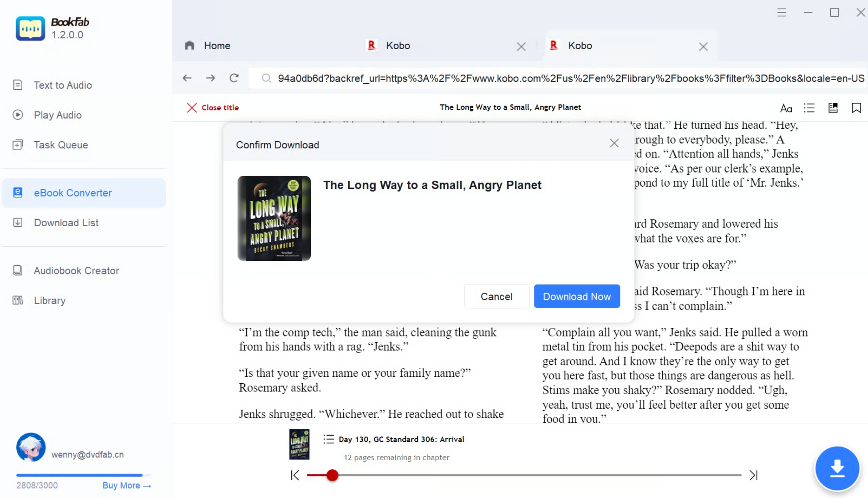Switch to the eBook Converter tool

click(72, 193)
